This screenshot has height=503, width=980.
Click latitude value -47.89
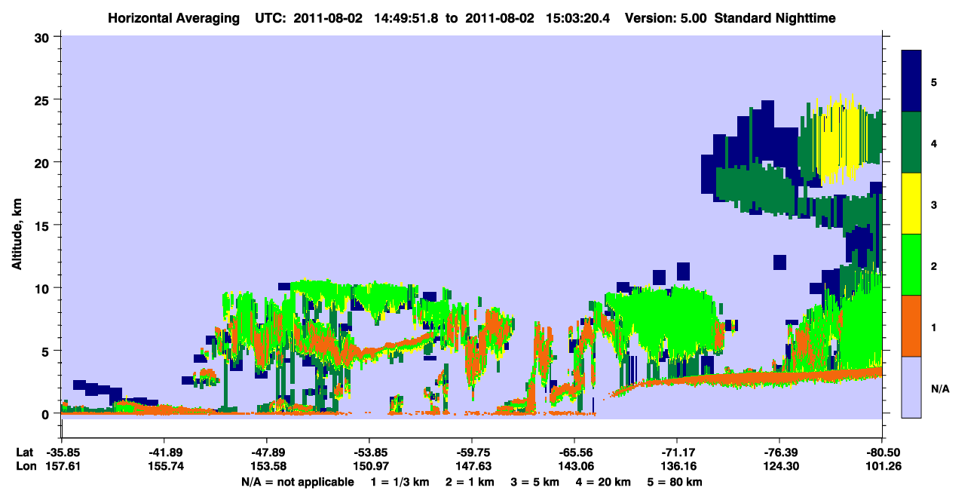(266, 452)
